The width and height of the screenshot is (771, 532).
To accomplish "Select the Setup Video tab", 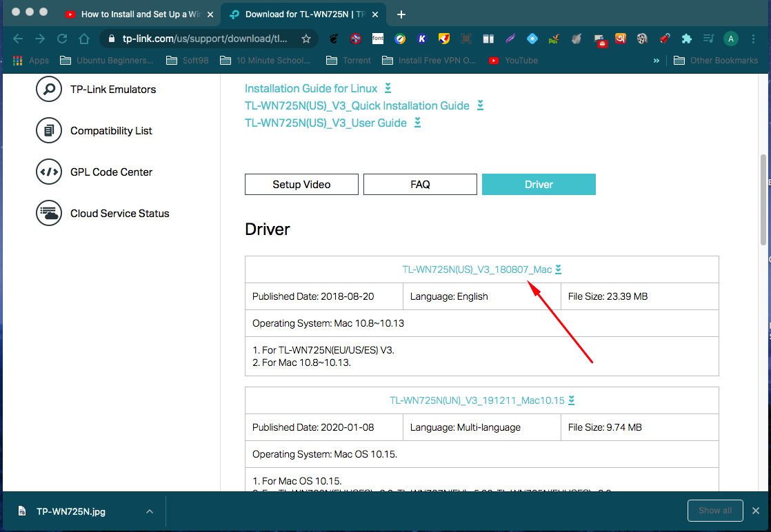I will (x=301, y=184).
